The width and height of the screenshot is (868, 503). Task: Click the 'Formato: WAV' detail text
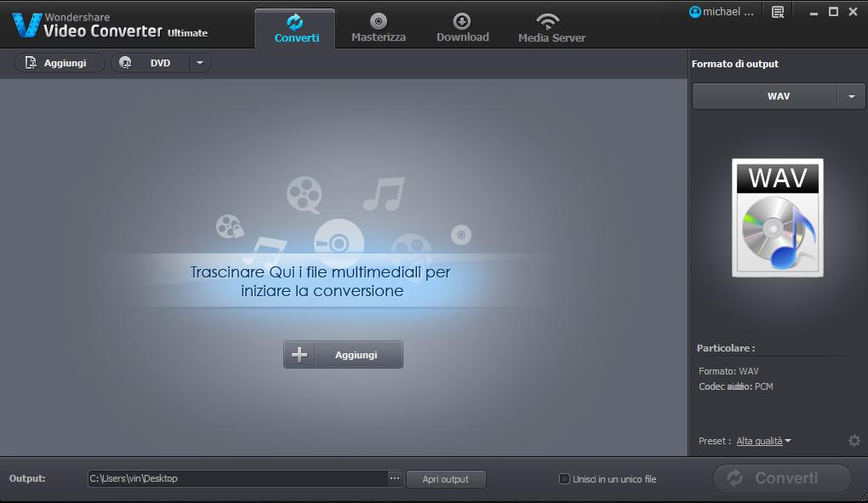pyautogui.click(x=728, y=371)
